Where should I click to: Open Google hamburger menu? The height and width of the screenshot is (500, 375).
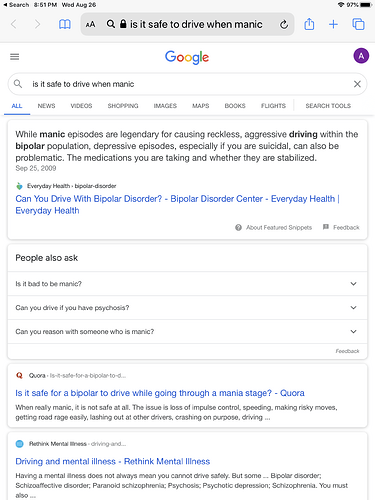coord(15,57)
